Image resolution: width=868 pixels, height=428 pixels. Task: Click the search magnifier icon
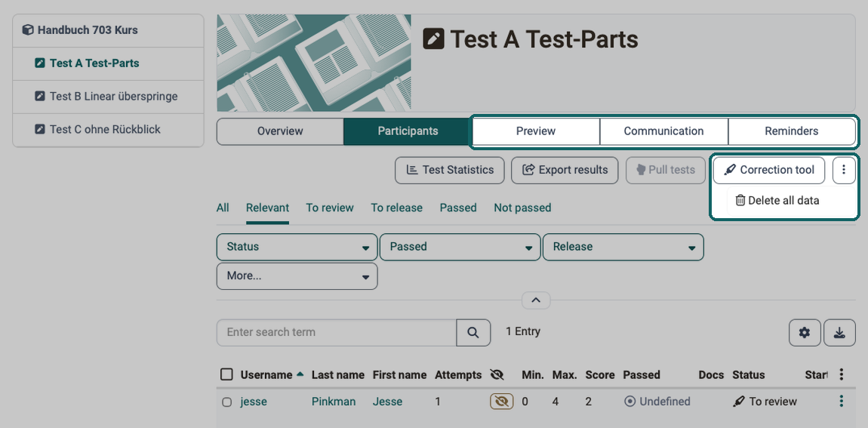coord(473,332)
